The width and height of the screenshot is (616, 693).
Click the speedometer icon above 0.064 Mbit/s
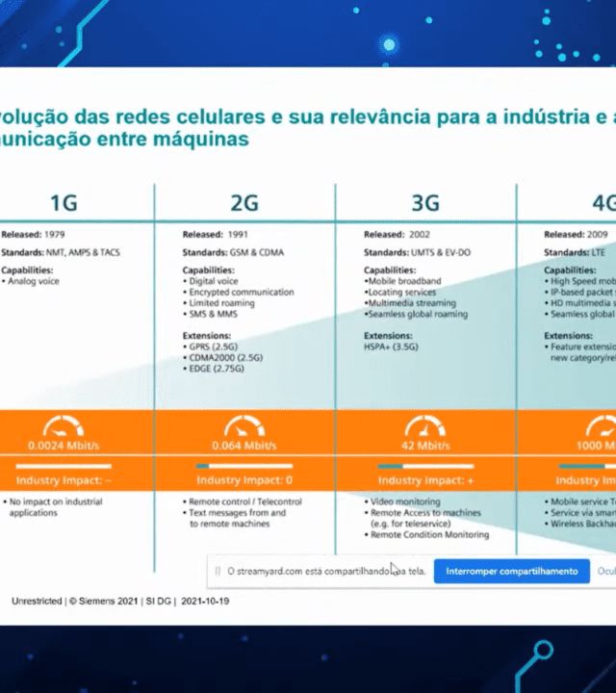244,426
